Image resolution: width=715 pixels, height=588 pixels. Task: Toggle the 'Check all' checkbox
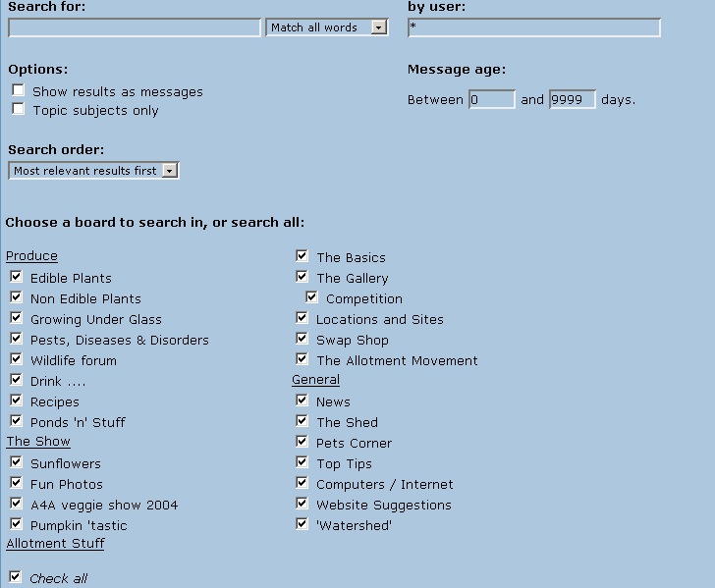click(x=16, y=577)
